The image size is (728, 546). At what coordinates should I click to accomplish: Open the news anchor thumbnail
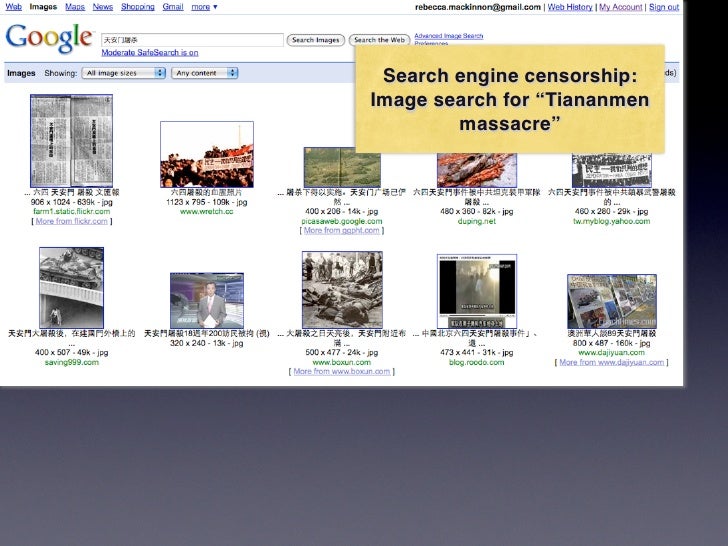[x=207, y=300]
